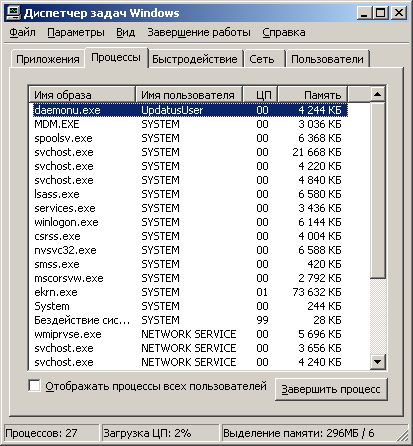
Task: Sort processes by 'Память' column
Action: coord(312,95)
